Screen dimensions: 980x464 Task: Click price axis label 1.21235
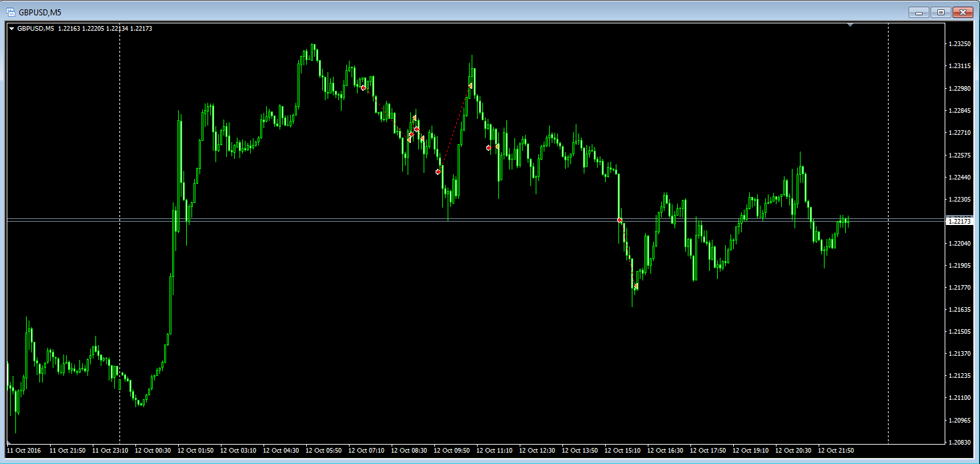pyautogui.click(x=959, y=375)
